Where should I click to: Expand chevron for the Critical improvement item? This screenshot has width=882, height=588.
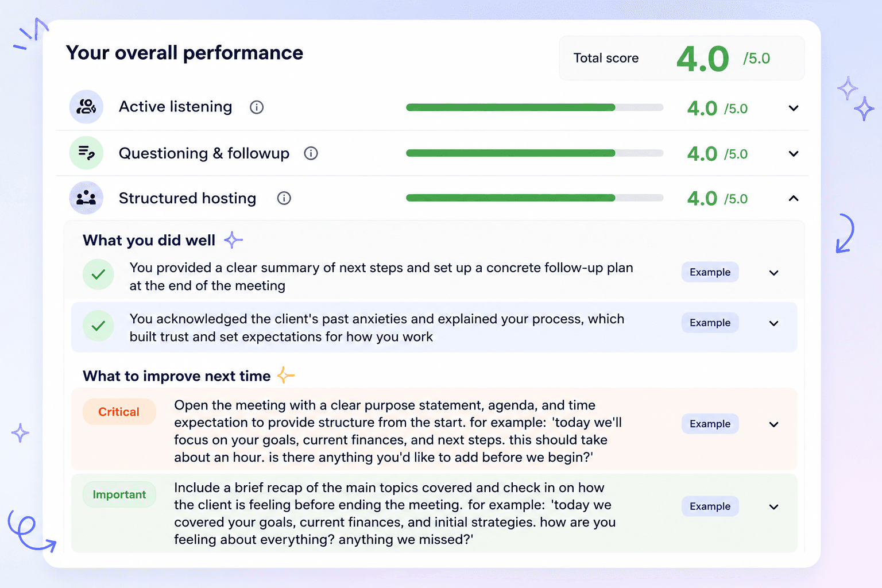(x=774, y=424)
